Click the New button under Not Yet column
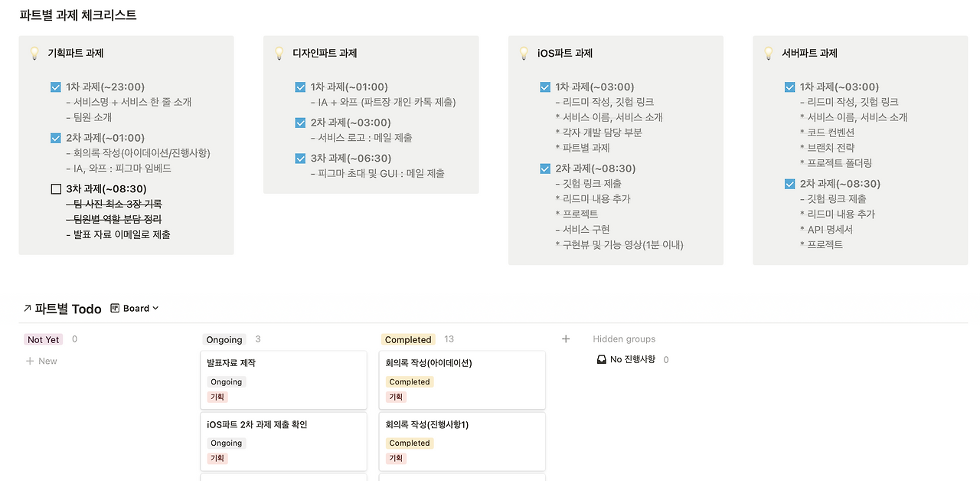980x481 pixels. click(x=41, y=360)
